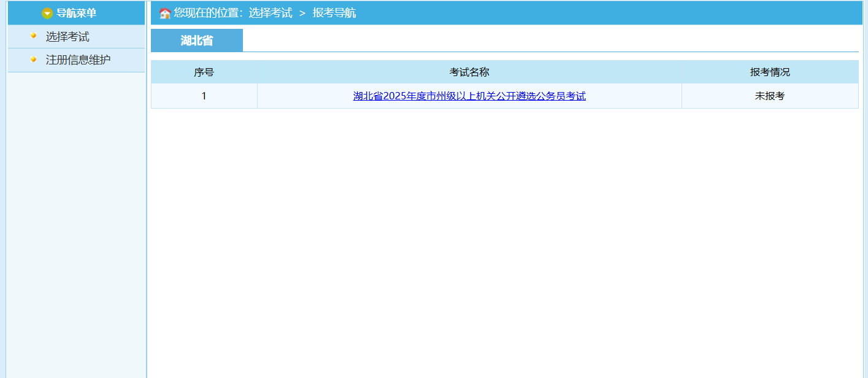Click the empty area below sidebar menu
Image resolution: width=868 pixels, height=378 pixels.
point(76,221)
